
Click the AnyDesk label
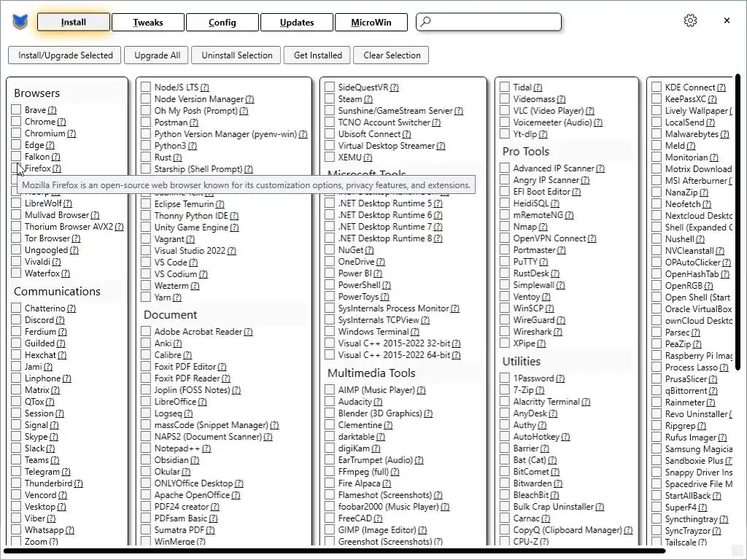pos(530,413)
